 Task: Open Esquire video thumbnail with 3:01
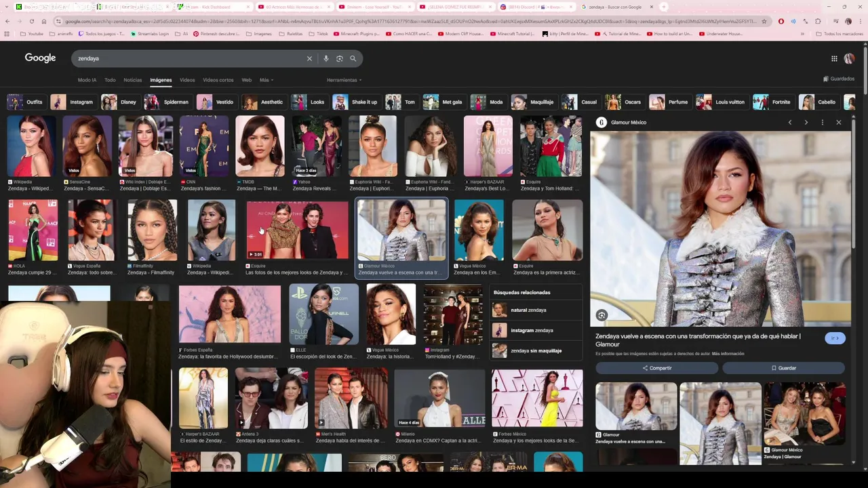pos(297,230)
